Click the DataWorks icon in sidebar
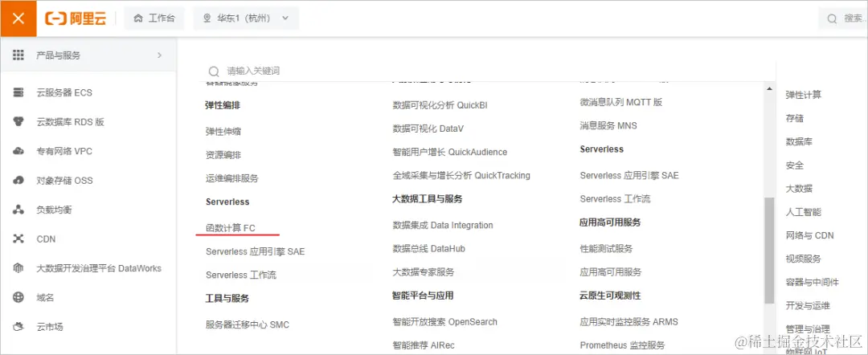Viewport: 868px width, 355px height. click(x=18, y=268)
